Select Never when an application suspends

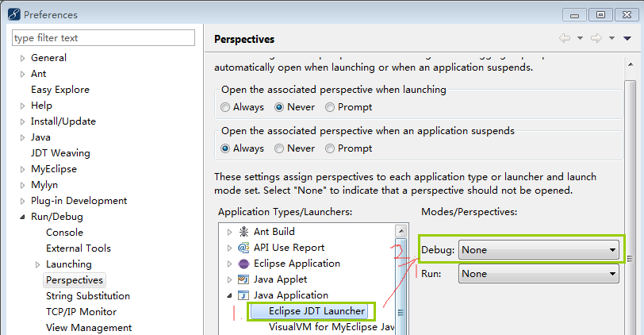279,148
